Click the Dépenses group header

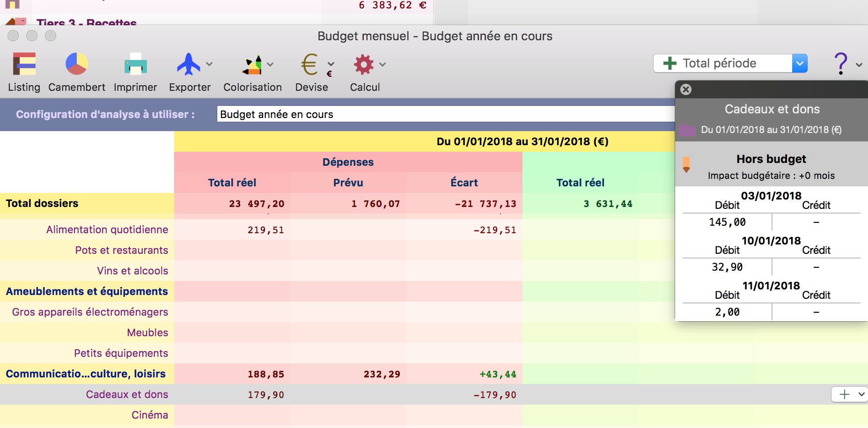[x=348, y=162]
